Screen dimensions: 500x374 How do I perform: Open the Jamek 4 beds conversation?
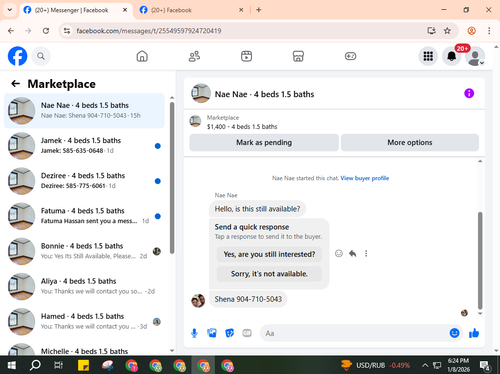[84, 146]
